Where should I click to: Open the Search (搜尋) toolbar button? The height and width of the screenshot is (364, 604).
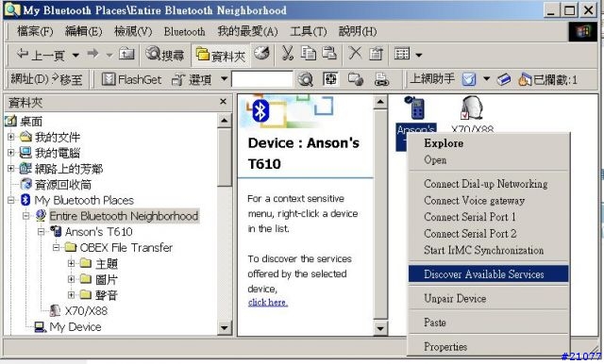point(164,55)
